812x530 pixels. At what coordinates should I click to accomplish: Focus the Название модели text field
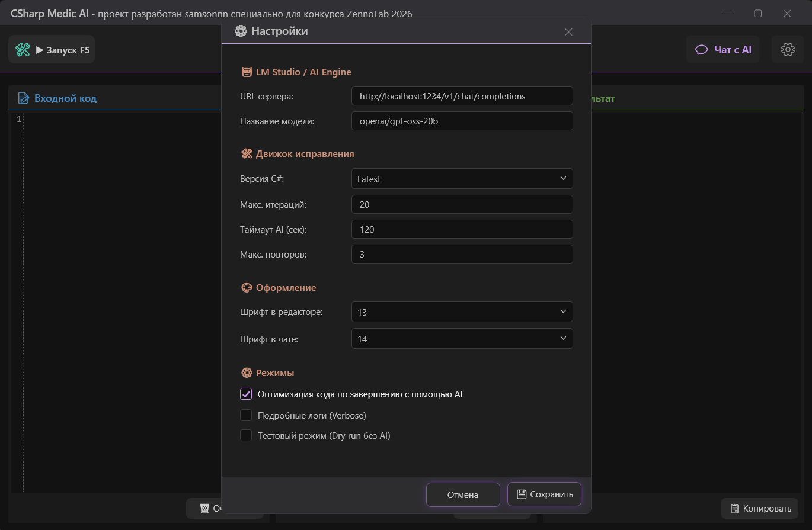click(462, 121)
